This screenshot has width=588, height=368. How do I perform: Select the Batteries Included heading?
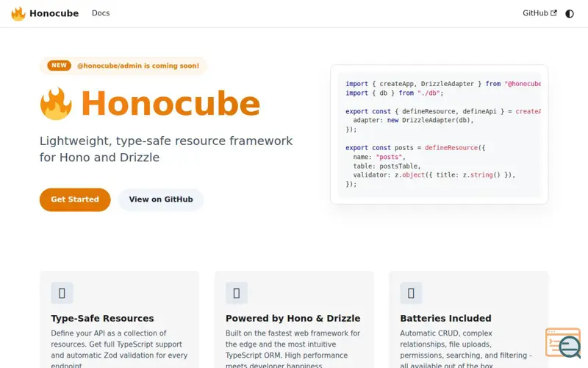tap(445, 319)
